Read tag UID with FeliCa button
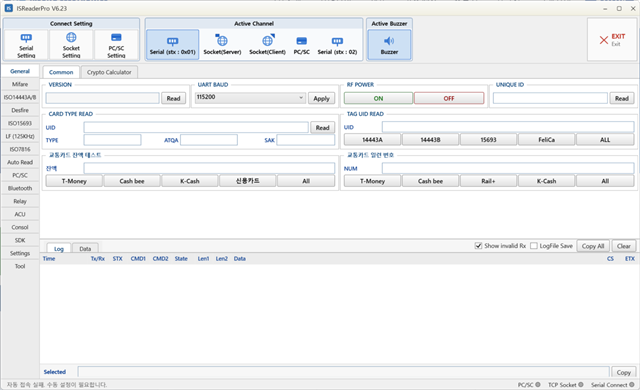 (547, 140)
